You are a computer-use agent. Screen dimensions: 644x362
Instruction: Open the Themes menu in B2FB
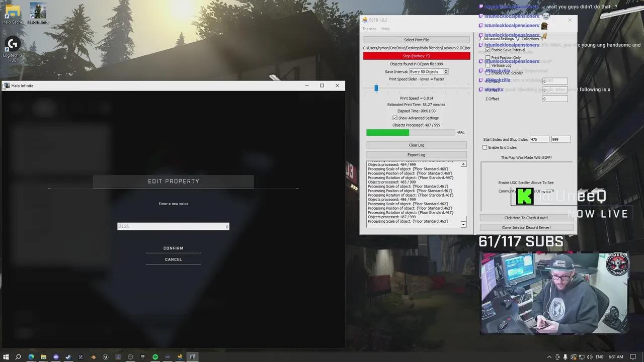click(369, 29)
